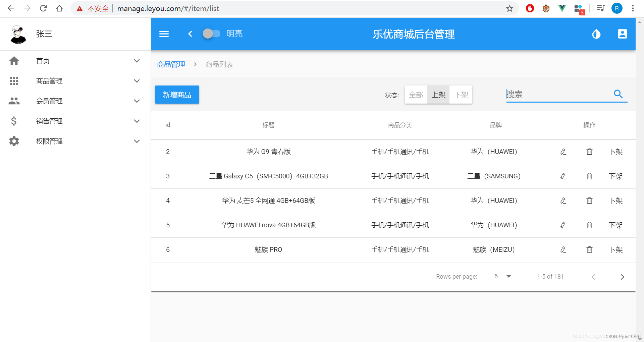Open the red adblock extension icon
This screenshot has height=342, width=644.
click(x=530, y=8)
